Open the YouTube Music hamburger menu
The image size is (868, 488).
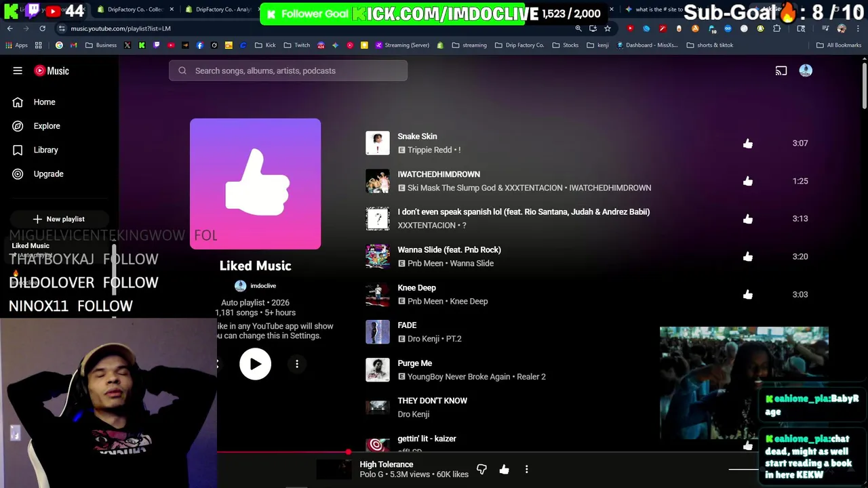click(18, 70)
